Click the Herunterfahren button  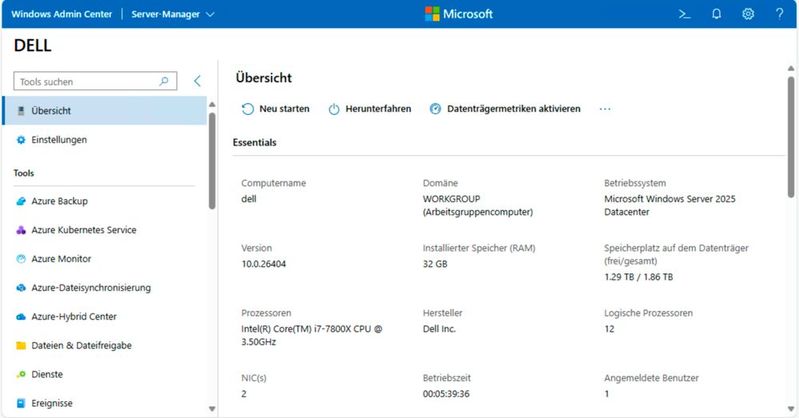point(369,109)
